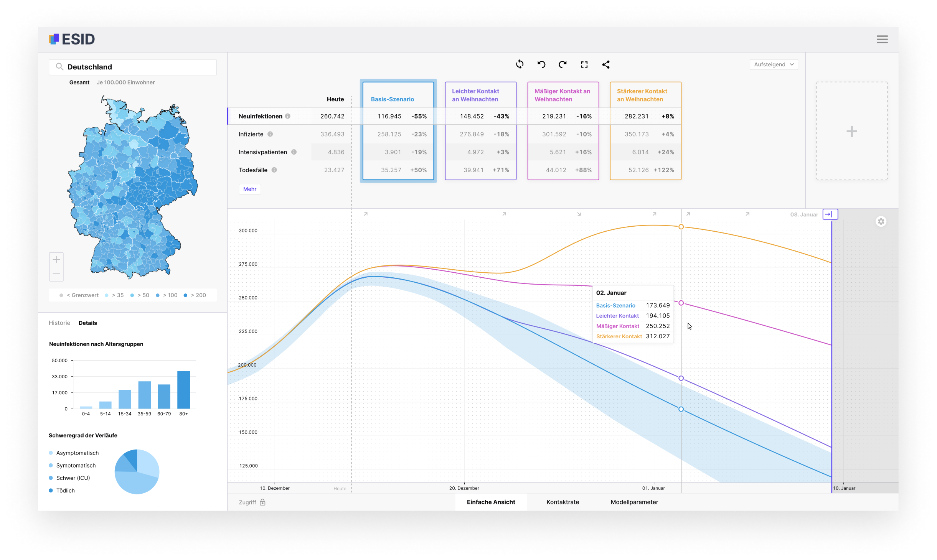Viewport: 937px width, 560px height.
Task: Open the Modellparameter tab
Action: coord(635,502)
